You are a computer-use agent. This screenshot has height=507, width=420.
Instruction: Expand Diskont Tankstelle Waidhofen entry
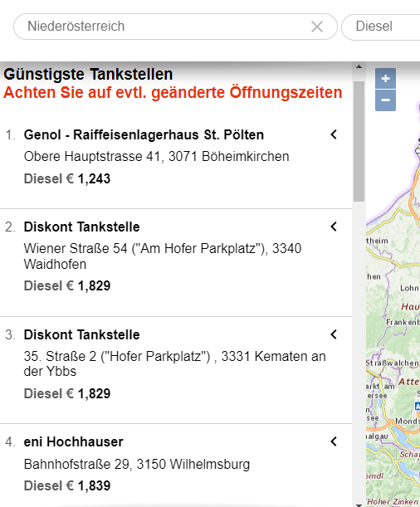[334, 227]
